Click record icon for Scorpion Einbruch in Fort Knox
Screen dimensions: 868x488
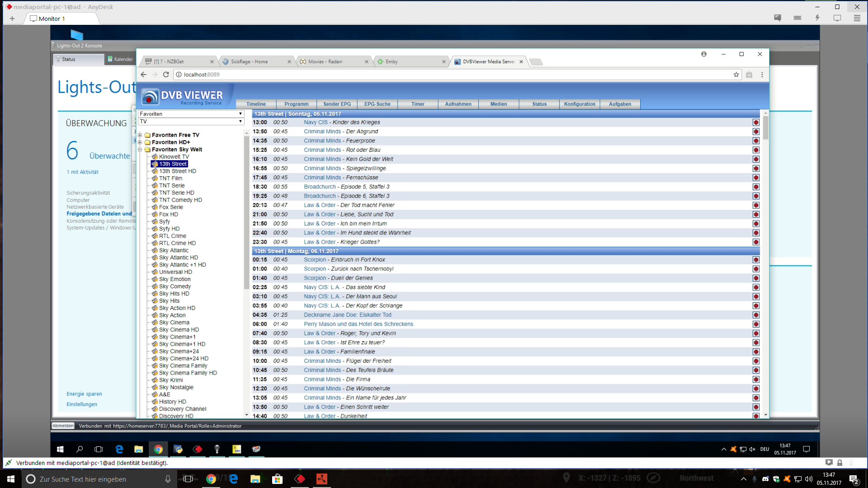tap(755, 260)
